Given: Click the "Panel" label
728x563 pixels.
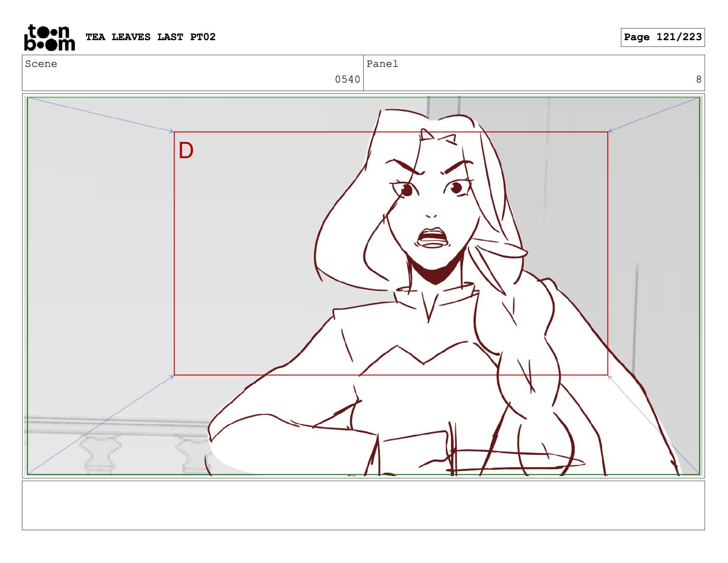Looking at the screenshot, I should (x=382, y=64).
